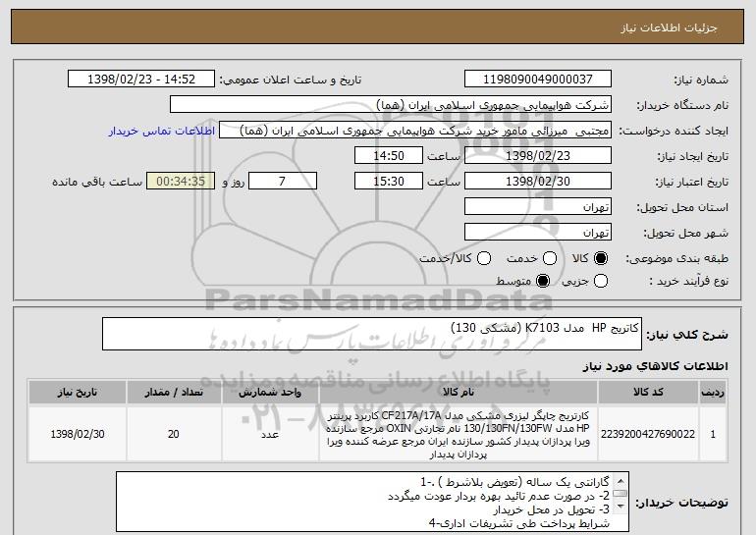Click the نام کالا column header
756x535 pixels.
(459, 393)
